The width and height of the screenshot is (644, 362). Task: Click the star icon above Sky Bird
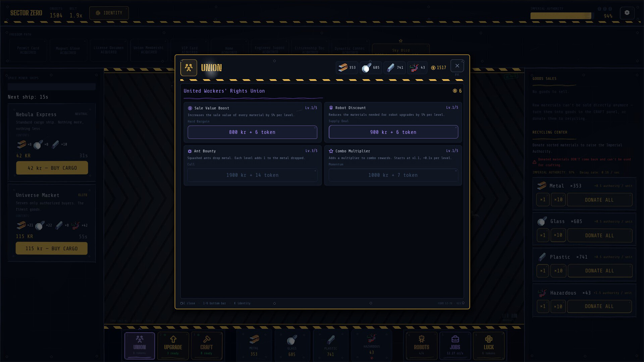coord(400,41)
